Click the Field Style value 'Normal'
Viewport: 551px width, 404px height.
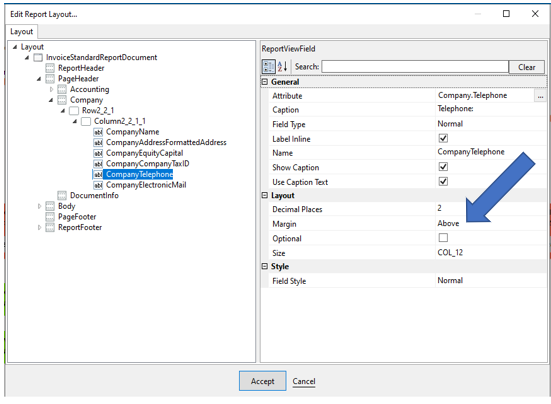(450, 280)
